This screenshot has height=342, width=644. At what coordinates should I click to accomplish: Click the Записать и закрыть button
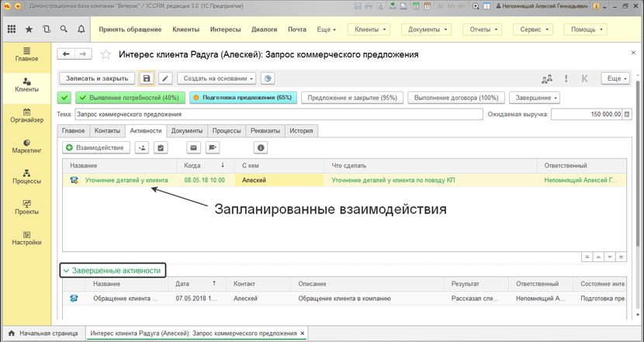(x=96, y=78)
